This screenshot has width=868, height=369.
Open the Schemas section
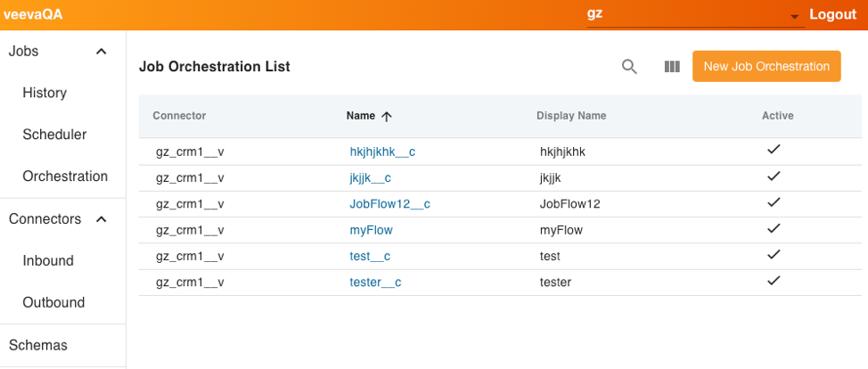tap(38, 345)
